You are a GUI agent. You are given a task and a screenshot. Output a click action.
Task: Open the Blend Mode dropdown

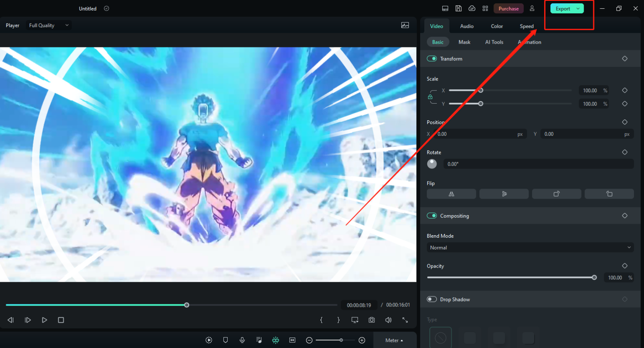click(530, 247)
